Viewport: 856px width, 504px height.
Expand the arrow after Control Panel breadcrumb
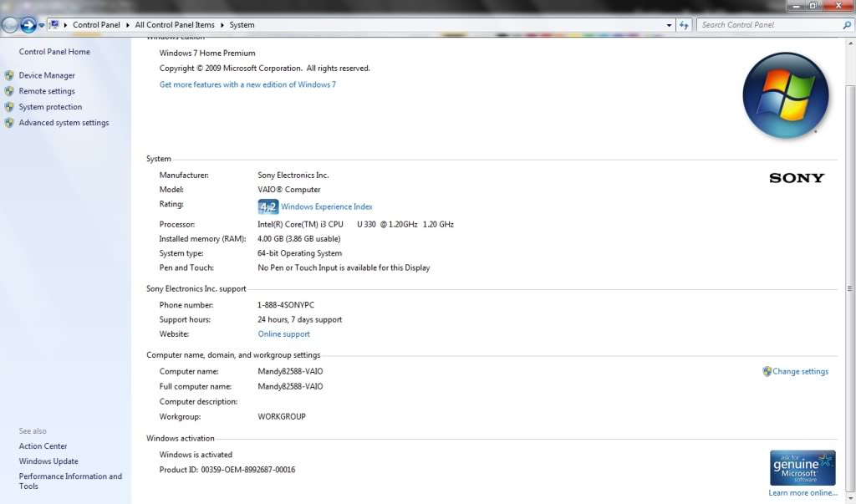128,25
